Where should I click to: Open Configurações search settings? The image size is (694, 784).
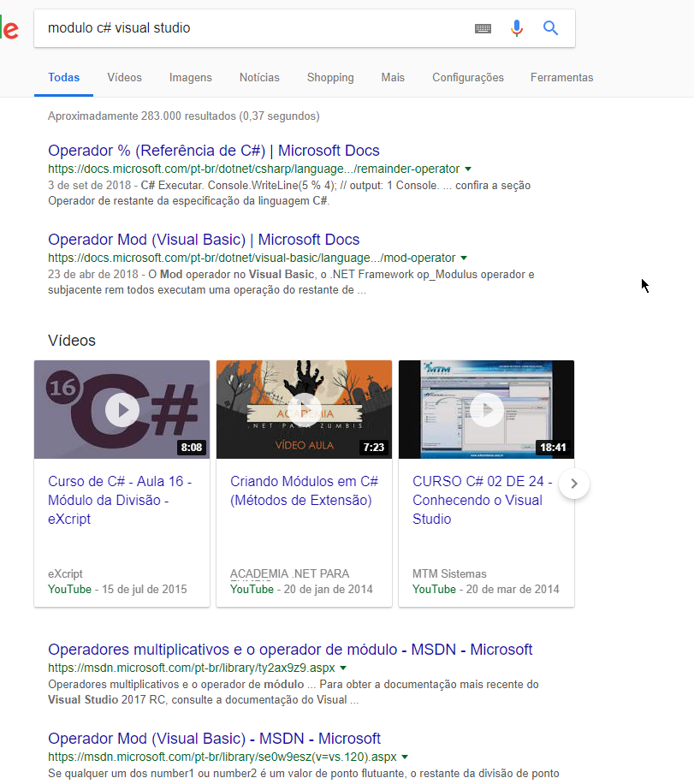(x=468, y=78)
